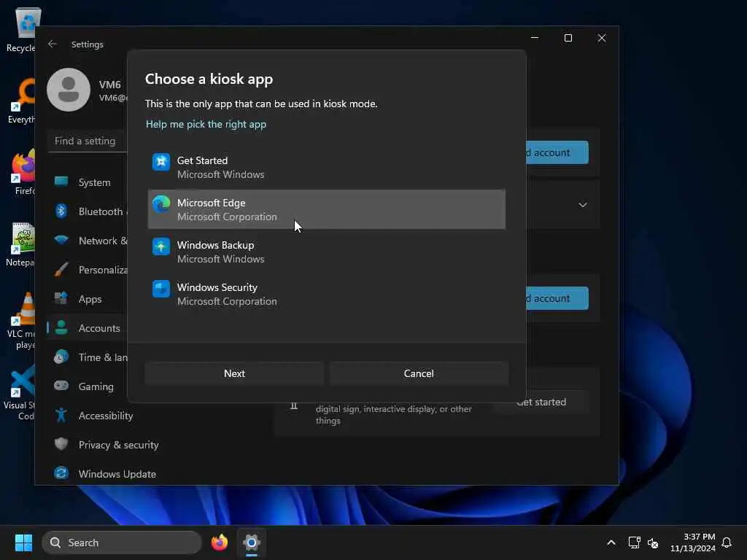The height and width of the screenshot is (560, 747).
Task: Click the lower 'Add account' button
Action: click(x=557, y=298)
